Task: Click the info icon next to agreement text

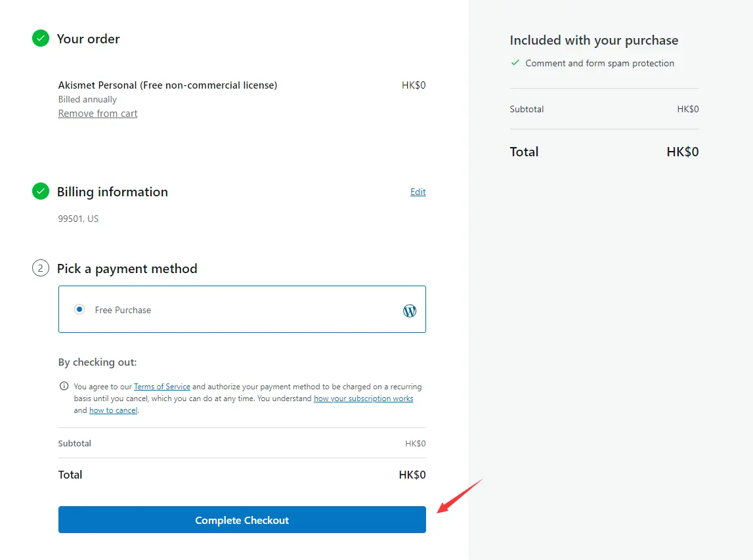Action: pos(64,385)
